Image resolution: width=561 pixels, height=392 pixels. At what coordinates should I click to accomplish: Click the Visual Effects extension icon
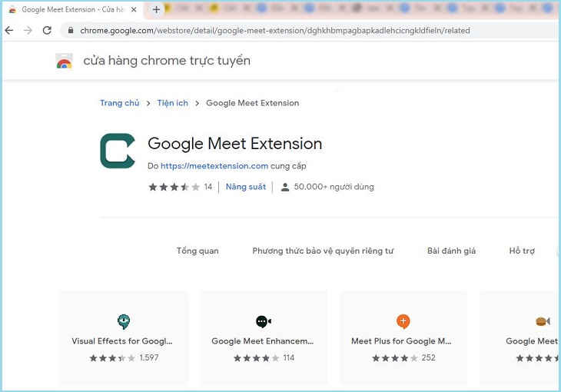pos(124,321)
